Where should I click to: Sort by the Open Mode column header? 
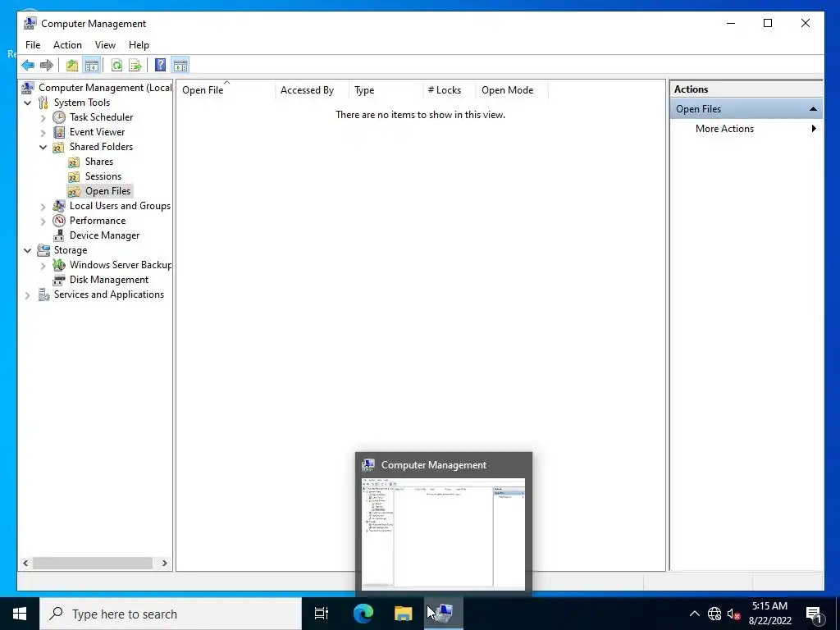click(x=512, y=90)
